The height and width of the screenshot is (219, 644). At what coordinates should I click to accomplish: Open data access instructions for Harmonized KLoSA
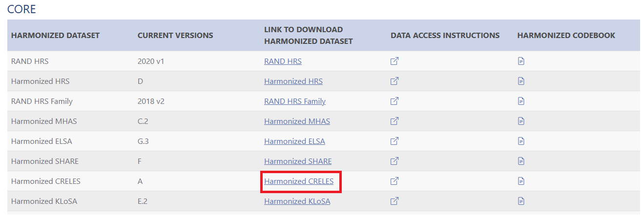(395, 201)
